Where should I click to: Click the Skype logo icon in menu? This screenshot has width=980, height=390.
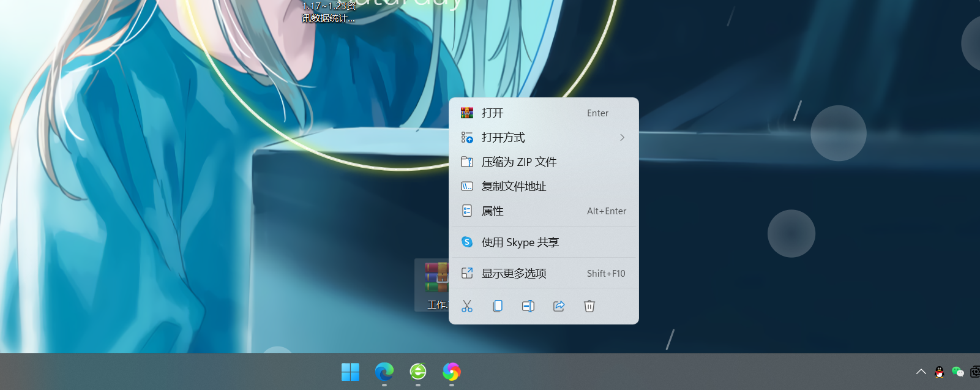click(467, 242)
